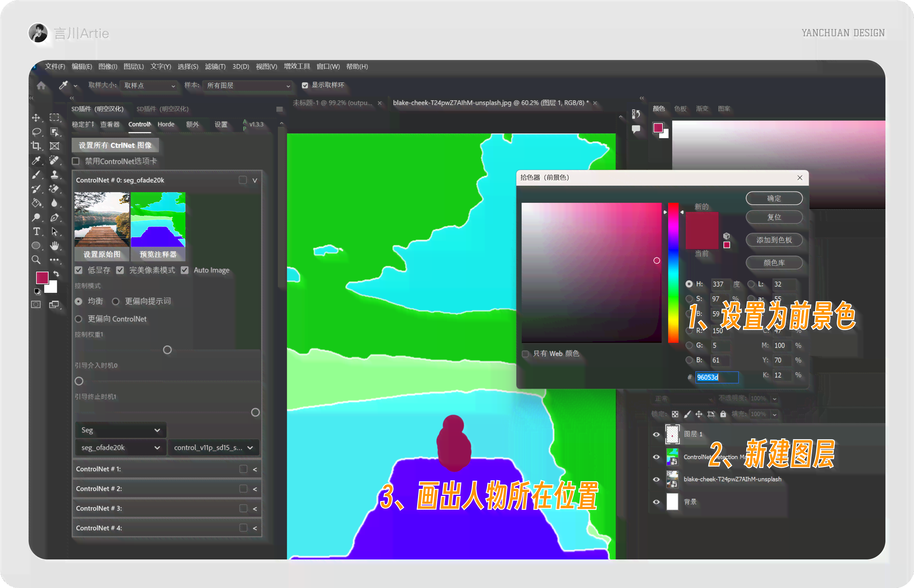
Task: Open the control_v11p_sd15 model dropdown
Action: 214,448
